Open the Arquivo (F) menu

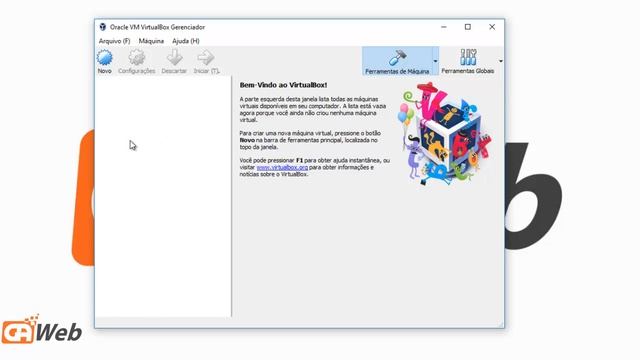114,41
